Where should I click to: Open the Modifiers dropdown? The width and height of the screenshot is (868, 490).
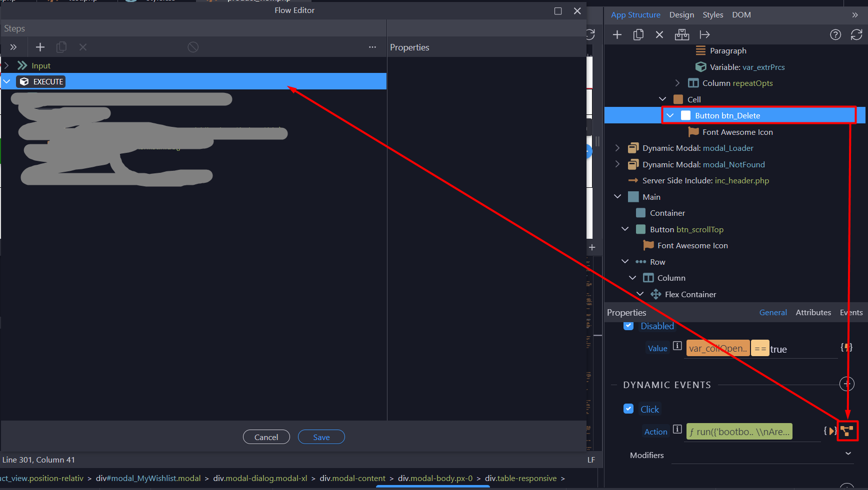pos(847,454)
